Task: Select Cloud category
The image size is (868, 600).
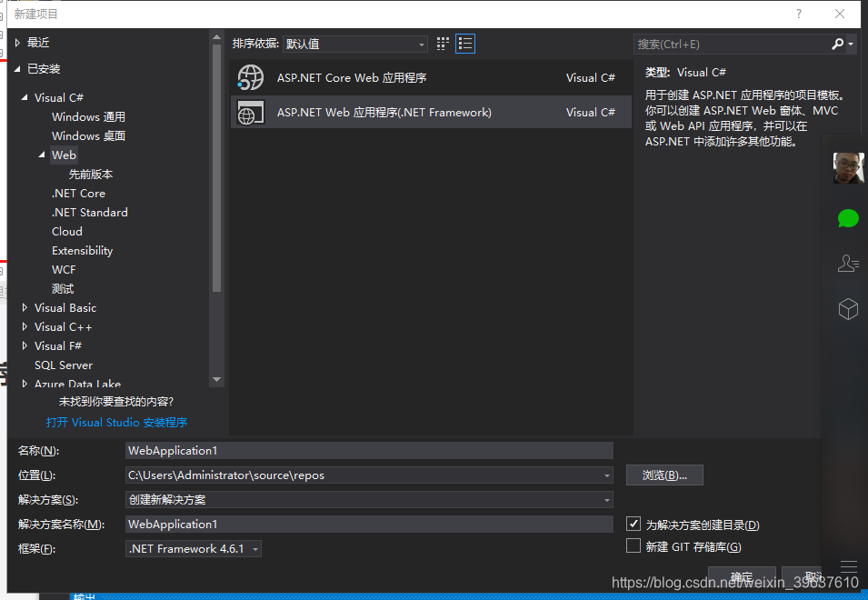Action: (x=67, y=232)
